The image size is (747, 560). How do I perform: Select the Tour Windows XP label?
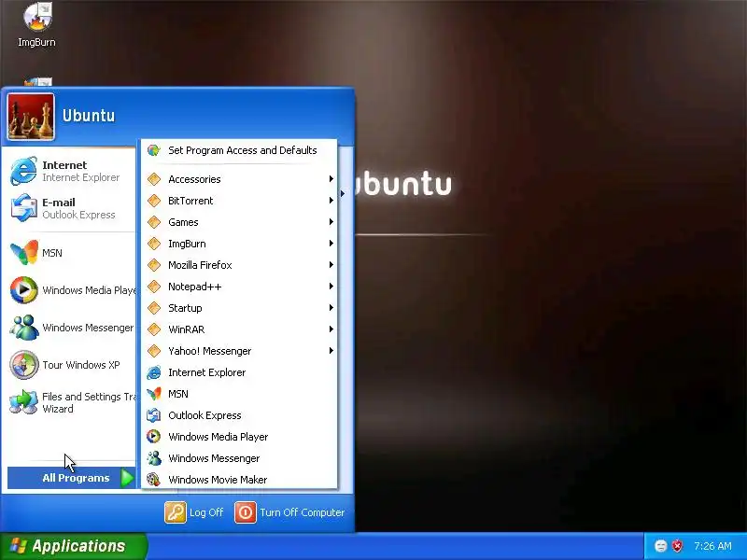(x=81, y=365)
